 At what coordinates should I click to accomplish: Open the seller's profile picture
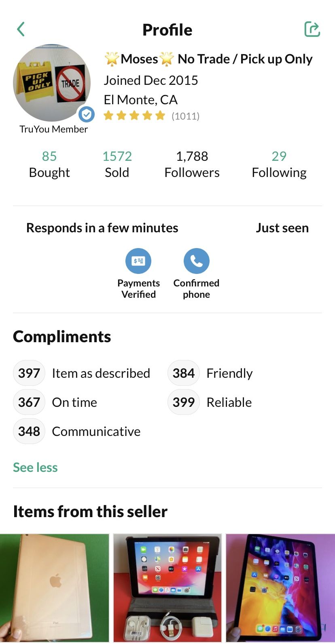click(x=52, y=83)
